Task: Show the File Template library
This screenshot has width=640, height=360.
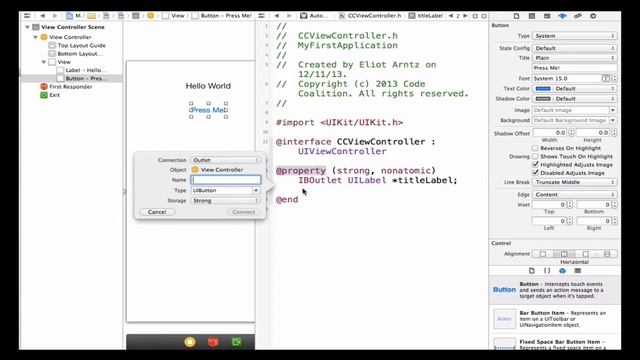Action: pos(531,271)
